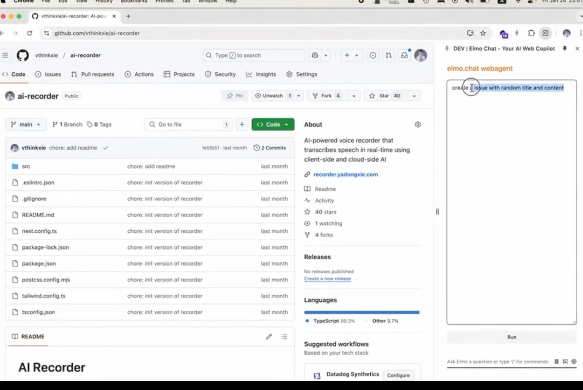Open the Copilot icon in header
This screenshot has width=583, height=390.
pos(315,55)
